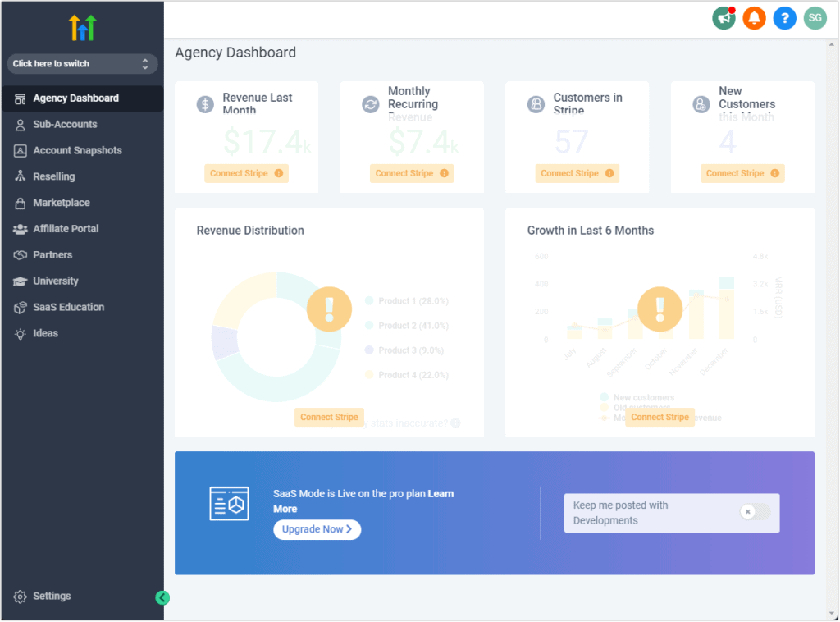Viewport: 840px width, 622px height.
Task: Open the blue help question mark
Action: (x=784, y=18)
